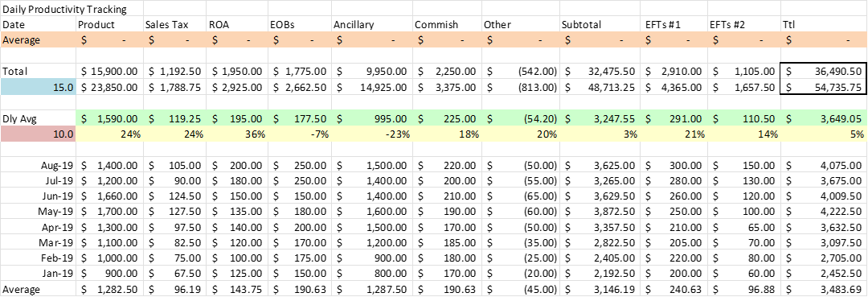Select the 'ROA' header cell
The image size is (868, 297).
tap(237, 25)
